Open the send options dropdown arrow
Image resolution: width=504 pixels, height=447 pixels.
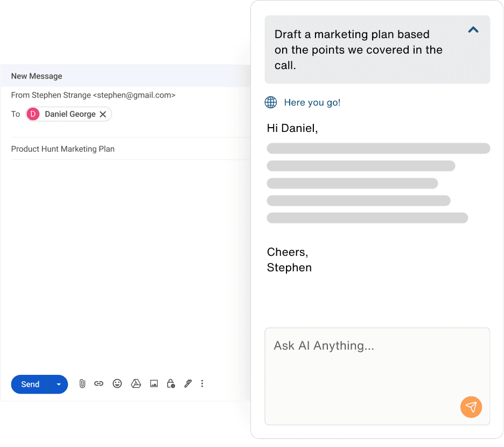pos(59,385)
